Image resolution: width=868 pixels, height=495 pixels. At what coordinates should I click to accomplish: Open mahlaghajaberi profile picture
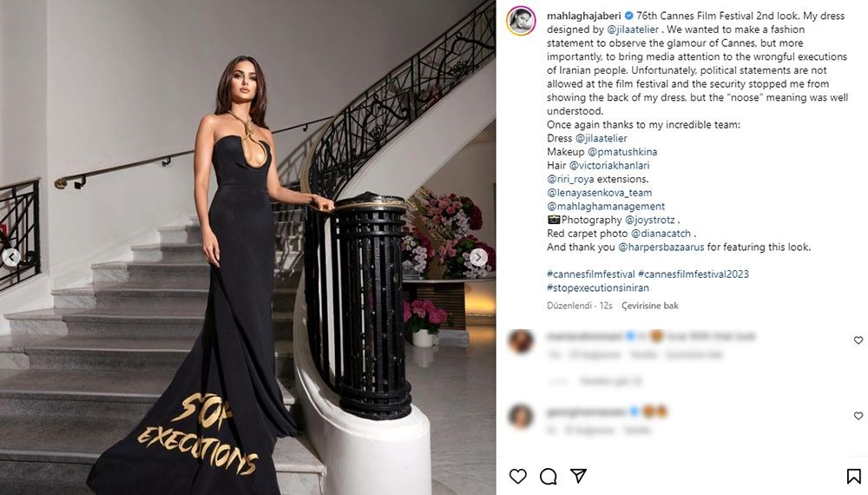[521, 21]
